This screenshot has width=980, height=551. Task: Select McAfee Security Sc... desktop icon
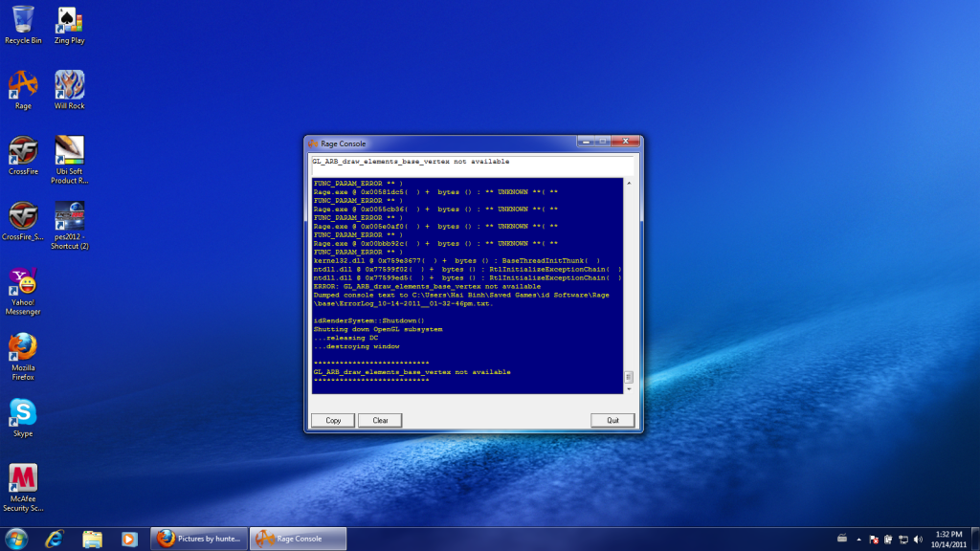click(23, 488)
